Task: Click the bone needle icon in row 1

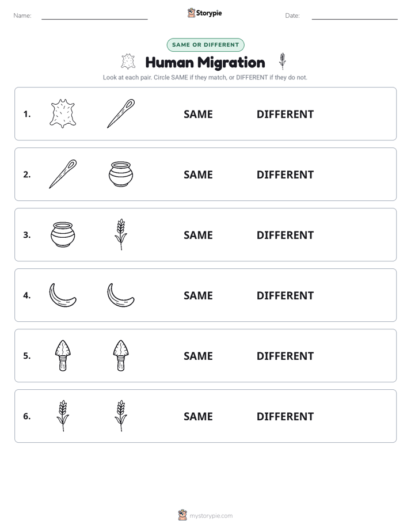Action: click(121, 113)
